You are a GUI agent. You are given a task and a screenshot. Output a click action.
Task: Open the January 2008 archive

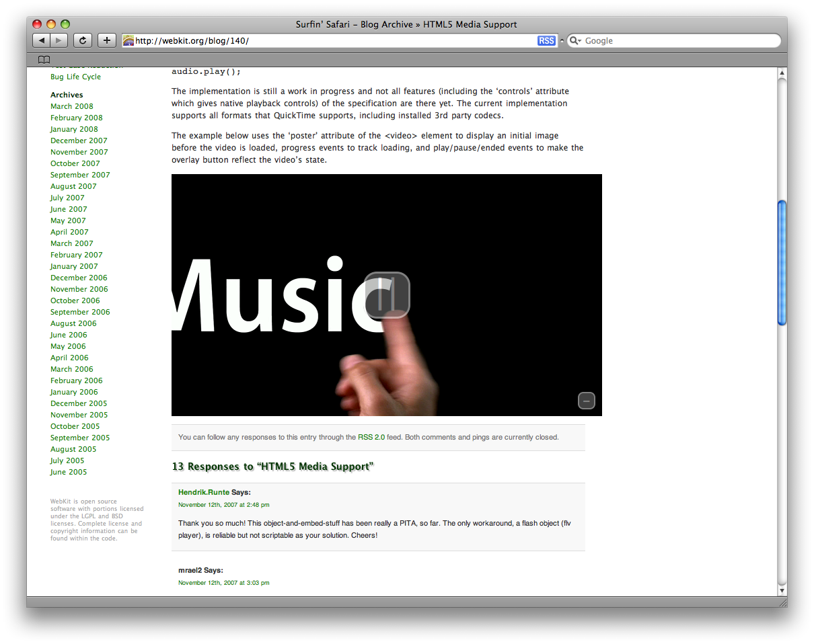click(x=74, y=129)
